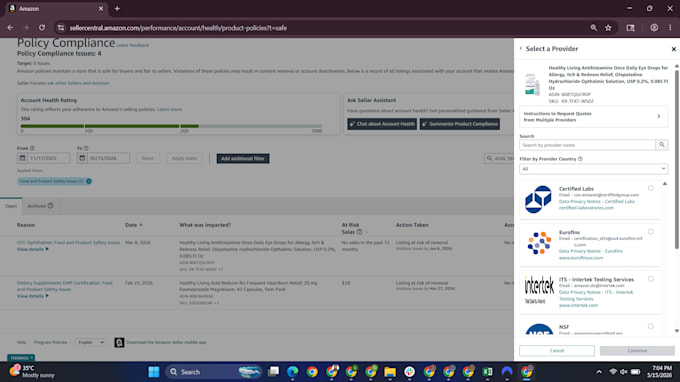Image resolution: width=680 pixels, height=382 pixels.
Task: Open certified-laboratories.com link
Action: point(586,208)
